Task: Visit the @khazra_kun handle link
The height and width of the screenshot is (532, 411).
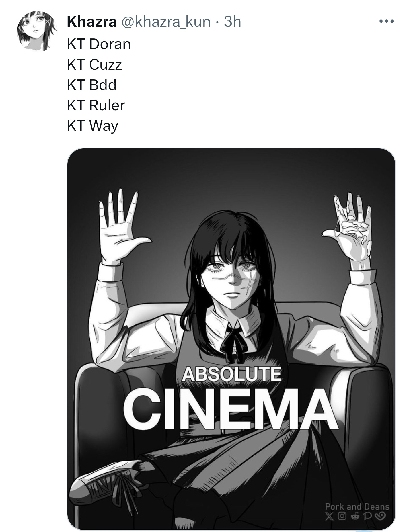Action: [x=166, y=22]
